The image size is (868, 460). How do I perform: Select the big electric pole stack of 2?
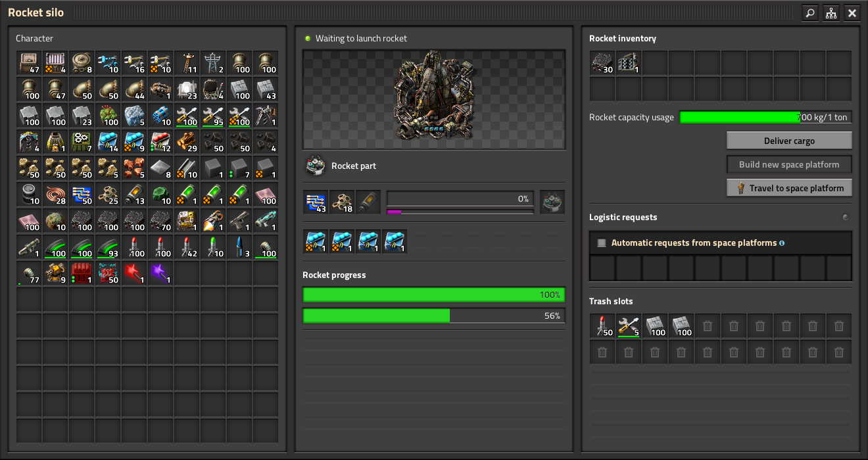pyautogui.click(x=213, y=63)
